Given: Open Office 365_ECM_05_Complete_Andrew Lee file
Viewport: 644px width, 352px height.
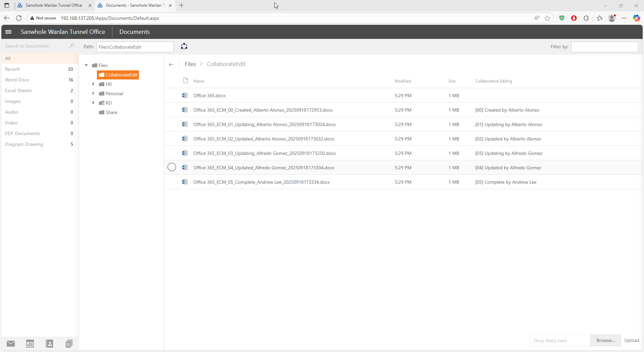Looking at the screenshot, I should [x=261, y=182].
